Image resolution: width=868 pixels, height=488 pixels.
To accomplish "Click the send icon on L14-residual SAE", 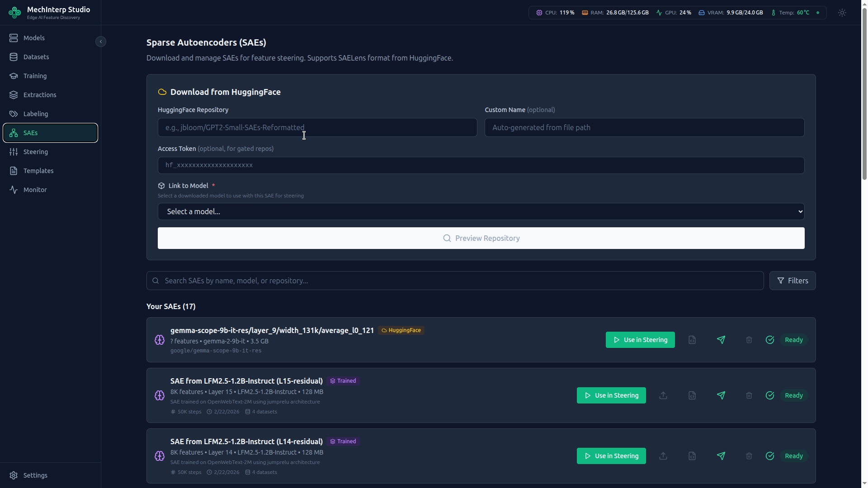I will click(721, 456).
